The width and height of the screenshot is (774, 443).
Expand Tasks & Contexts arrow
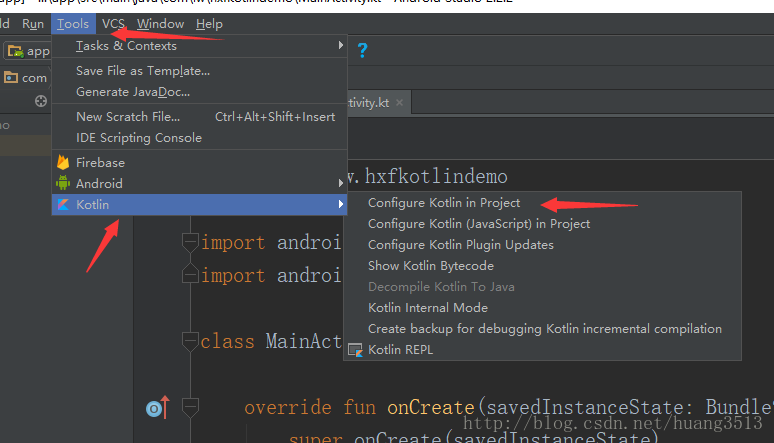(x=341, y=45)
